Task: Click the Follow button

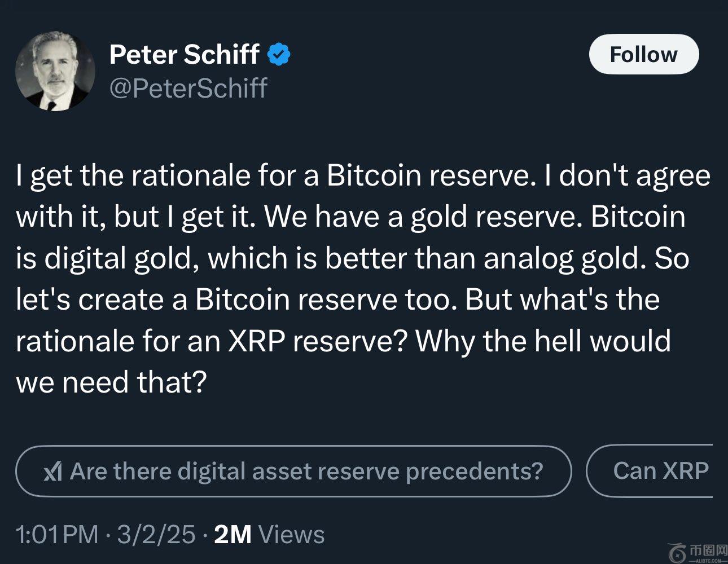Action: click(x=643, y=54)
